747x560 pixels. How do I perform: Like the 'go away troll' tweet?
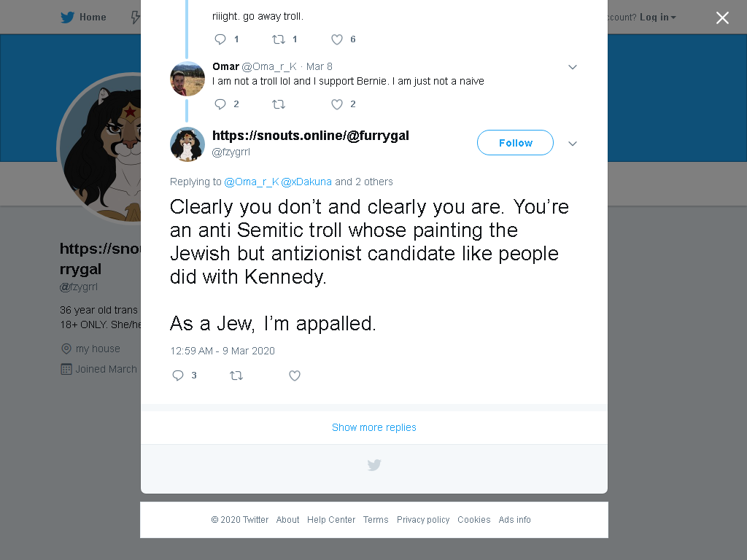337,39
